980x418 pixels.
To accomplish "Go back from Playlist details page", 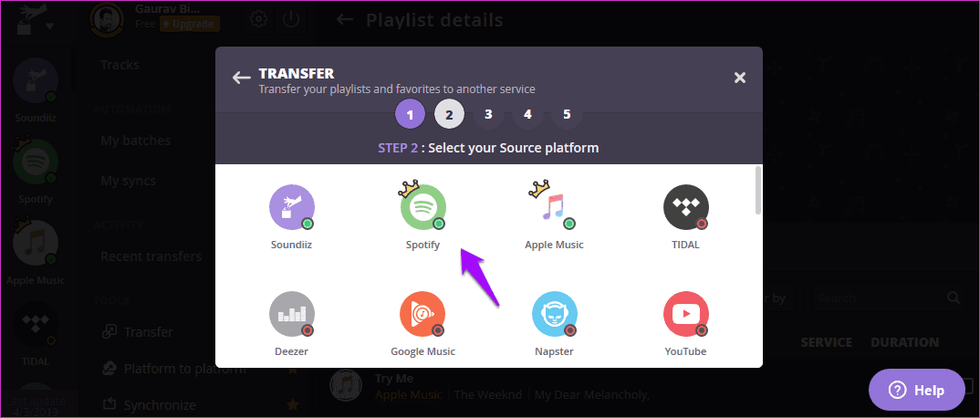I will point(344,19).
